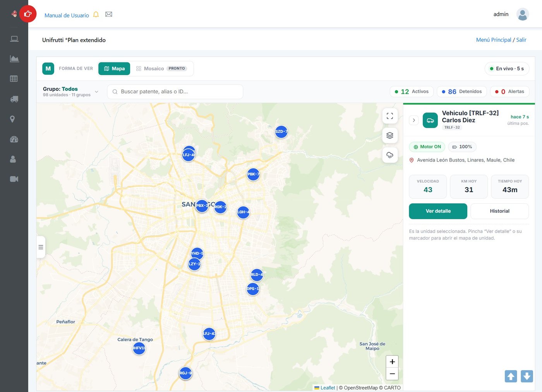542x392 pixels.
Task: Select the RGK-2 map marker
Action: [220, 207]
